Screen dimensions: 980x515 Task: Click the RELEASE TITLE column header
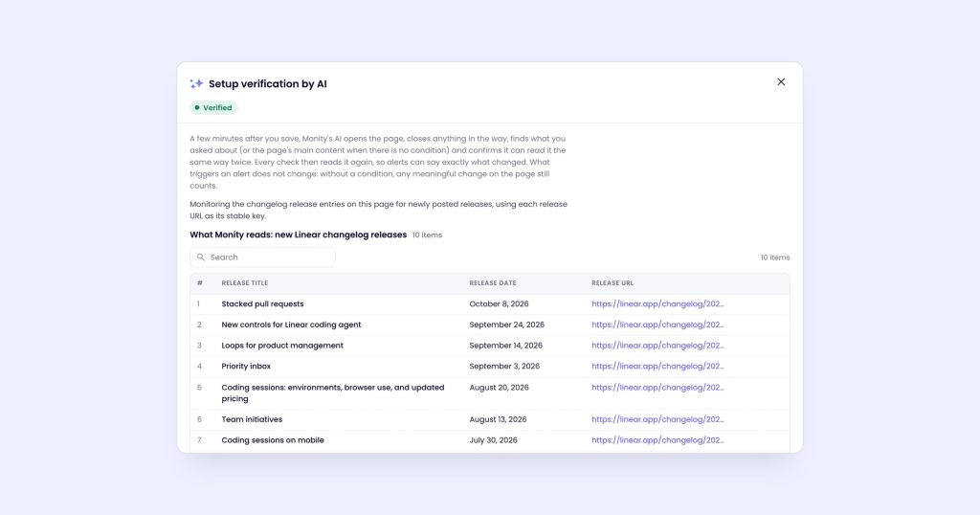[244, 283]
